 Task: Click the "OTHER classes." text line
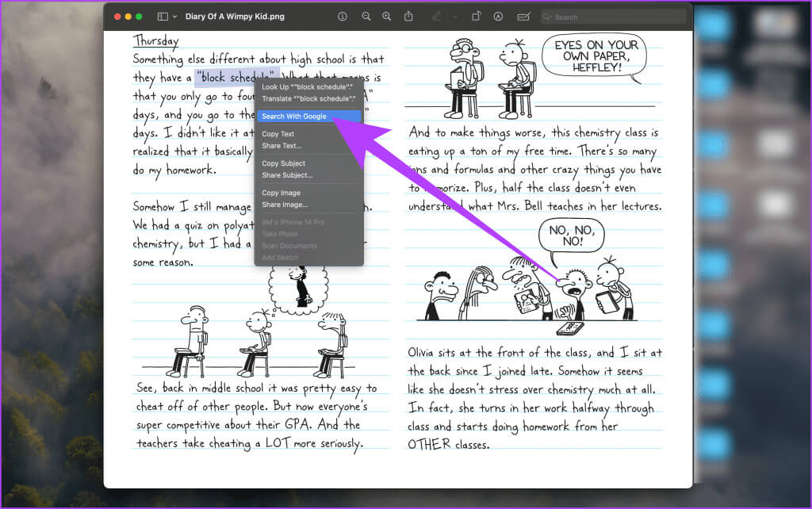tap(448, 444)
